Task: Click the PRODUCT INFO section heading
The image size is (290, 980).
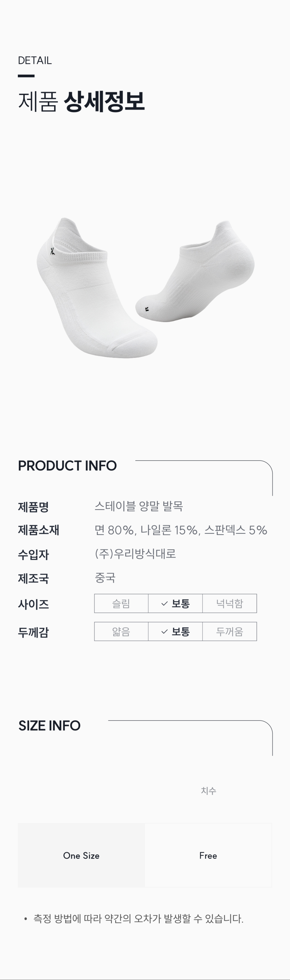Action: [x=67, y=466]
